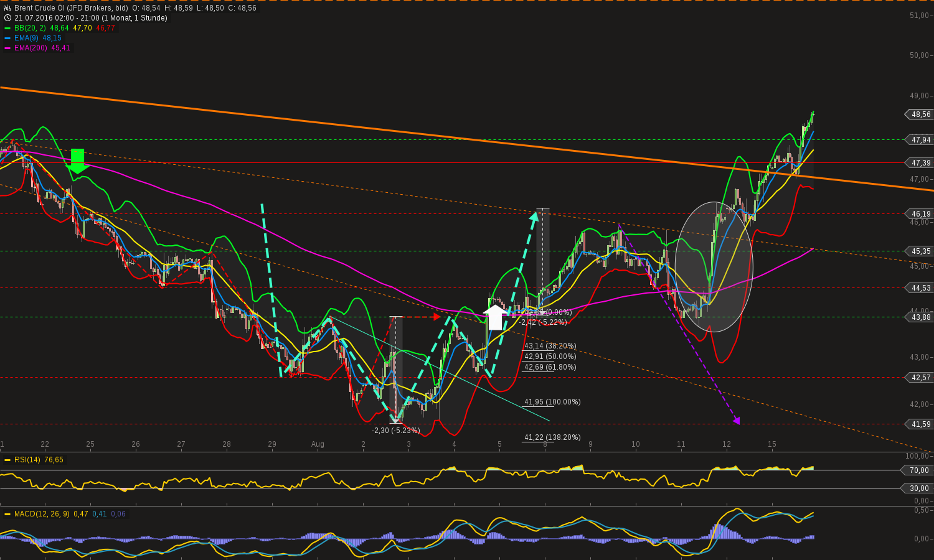This screenshot has width=934, height=560.
Task: Select the green down arrow chart annotation
Action: [x=78, y=161]
